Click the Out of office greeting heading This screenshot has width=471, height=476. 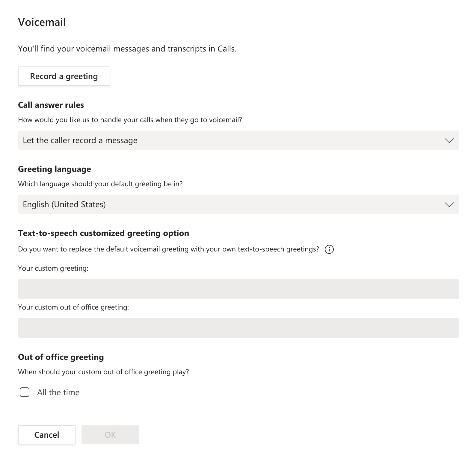(61, 357)
